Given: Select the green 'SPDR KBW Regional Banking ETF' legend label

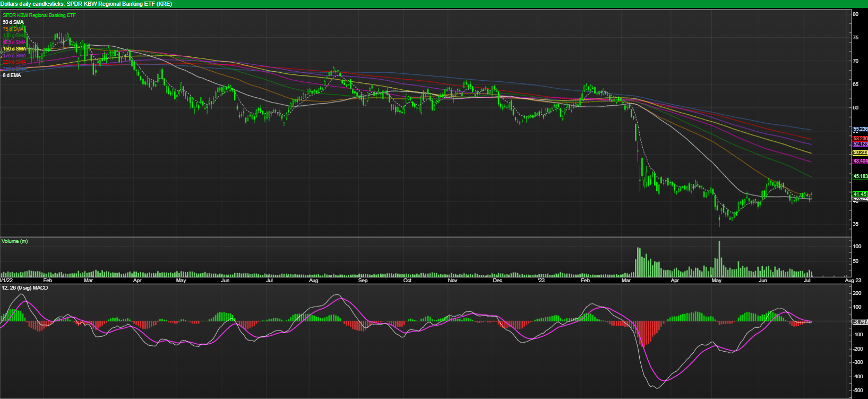Looking at the screenshot, I should pyautogui.click(x=39, y=15).
